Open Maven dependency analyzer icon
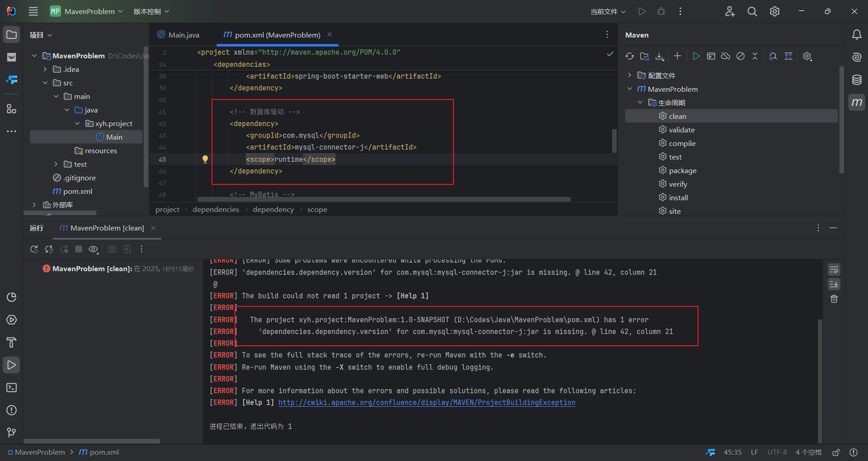This screenshot has width=868, height=461. (773, 56)
